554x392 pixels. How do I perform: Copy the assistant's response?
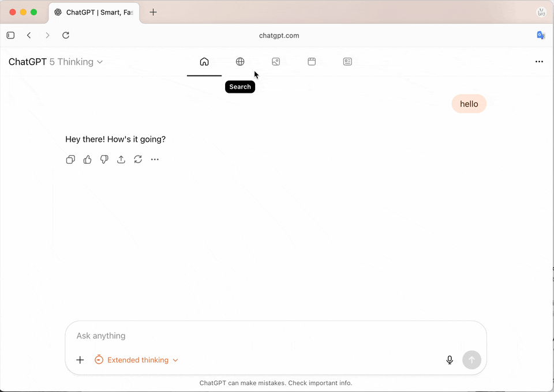coord(70,160)
